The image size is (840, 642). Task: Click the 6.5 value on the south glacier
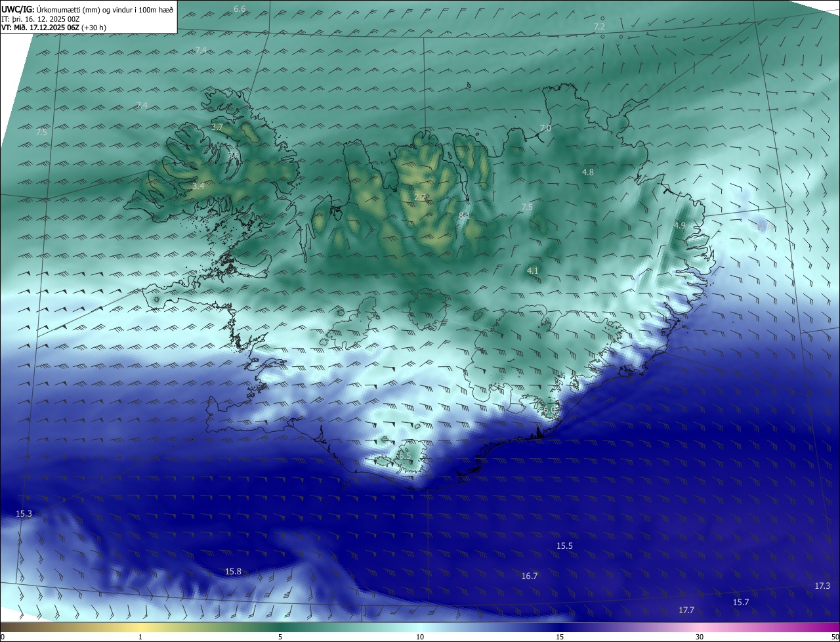(405, 456)
